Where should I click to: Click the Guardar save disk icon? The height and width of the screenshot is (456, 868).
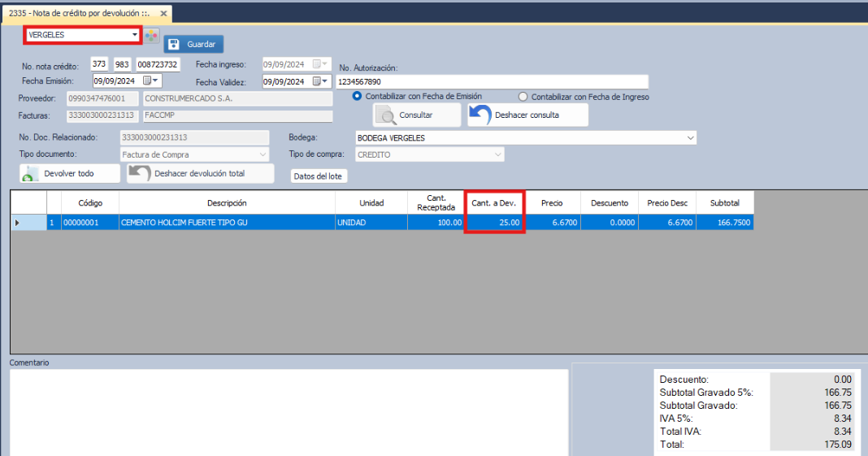[x=175, y=44]
